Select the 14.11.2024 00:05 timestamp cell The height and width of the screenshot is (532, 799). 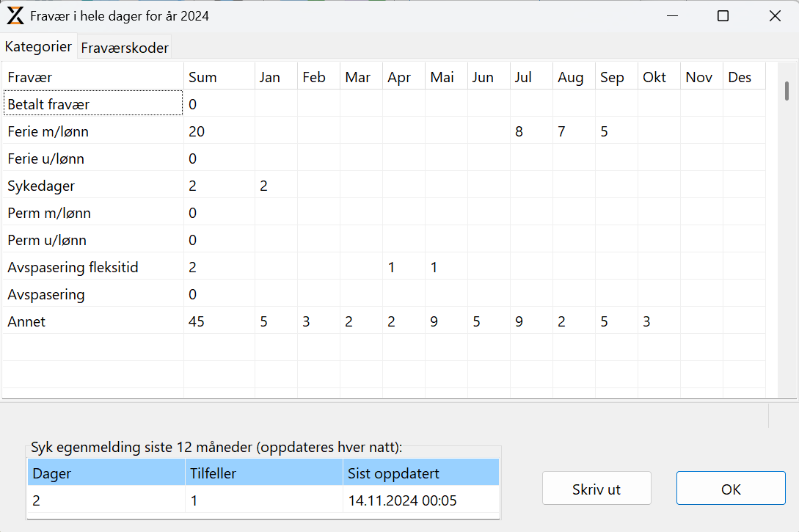pyautogui.click(x=421, y=500)
